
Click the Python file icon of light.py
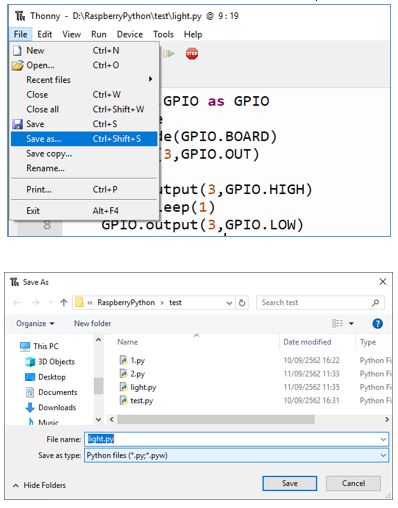click(x=123, y=387)
